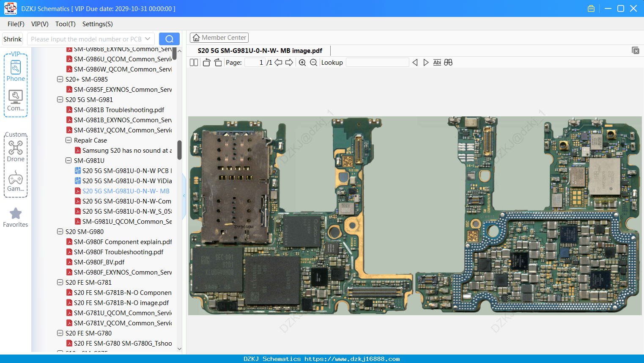Zoom in on the PDF
This screenshot has width=644, height=363.
click(x=302, y=63)
